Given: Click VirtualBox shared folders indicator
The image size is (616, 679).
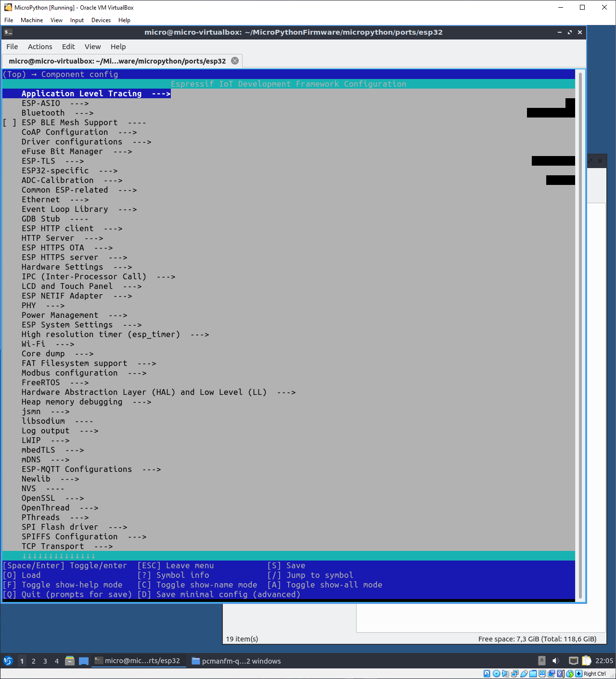Looking at the screenshot, I should click(x=533, y=674).
